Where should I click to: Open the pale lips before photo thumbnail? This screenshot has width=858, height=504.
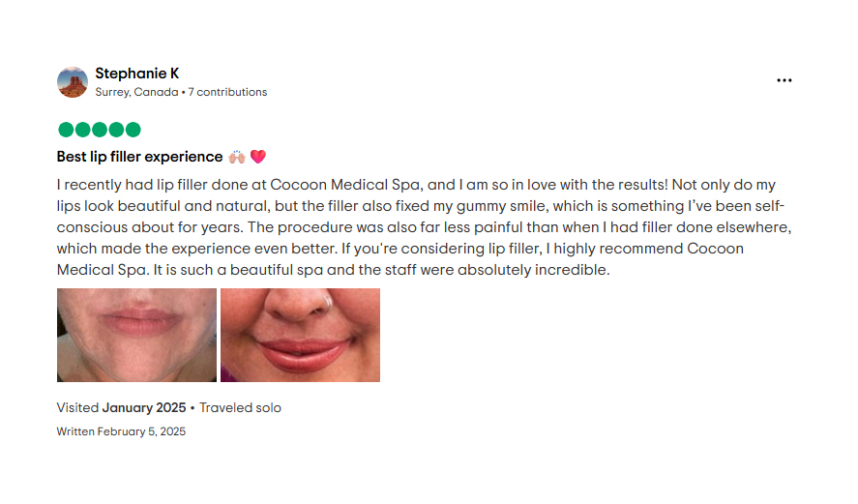click(136, 335)
